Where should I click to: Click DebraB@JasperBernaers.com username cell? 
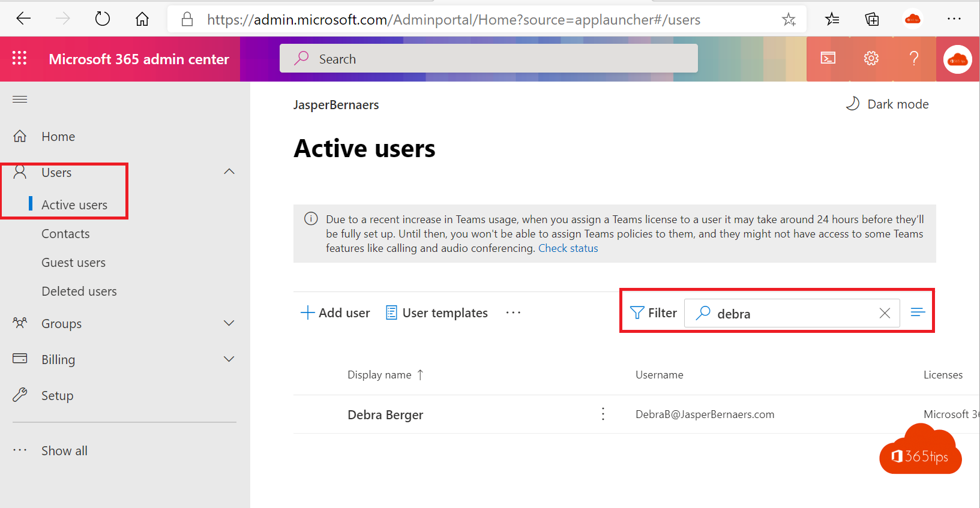pyautogui.click(x=705, y=414)
